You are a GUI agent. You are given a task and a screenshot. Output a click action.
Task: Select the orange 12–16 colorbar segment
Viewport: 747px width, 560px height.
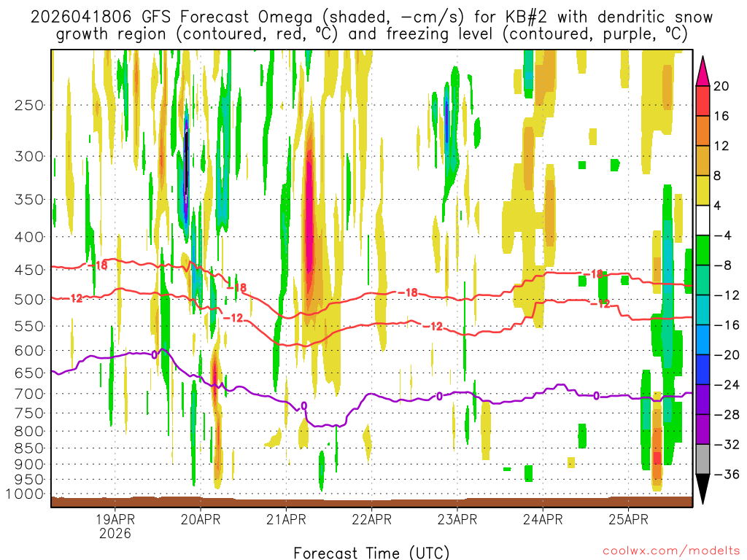(703, 131)
